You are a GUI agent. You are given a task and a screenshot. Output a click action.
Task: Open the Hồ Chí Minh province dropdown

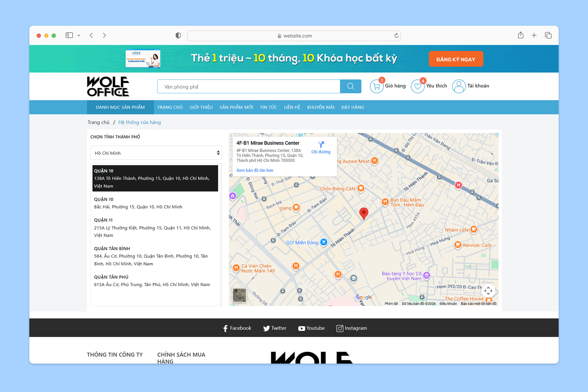(x=156, y=153)
